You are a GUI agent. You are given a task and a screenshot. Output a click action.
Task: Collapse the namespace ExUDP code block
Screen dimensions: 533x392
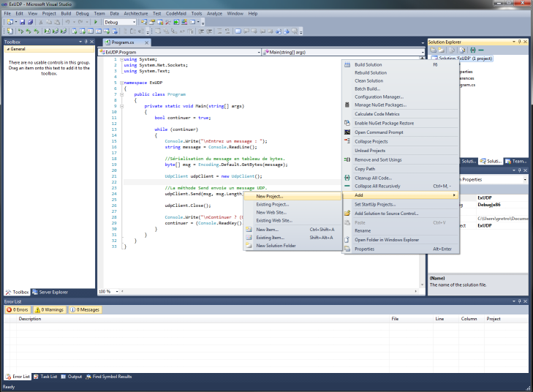120,83
